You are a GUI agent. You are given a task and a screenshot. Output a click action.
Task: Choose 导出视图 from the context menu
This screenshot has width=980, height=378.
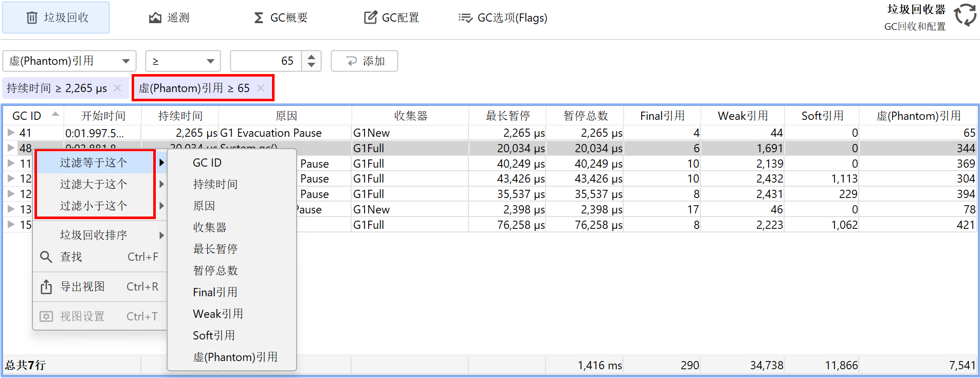click(x=100, y=286)
